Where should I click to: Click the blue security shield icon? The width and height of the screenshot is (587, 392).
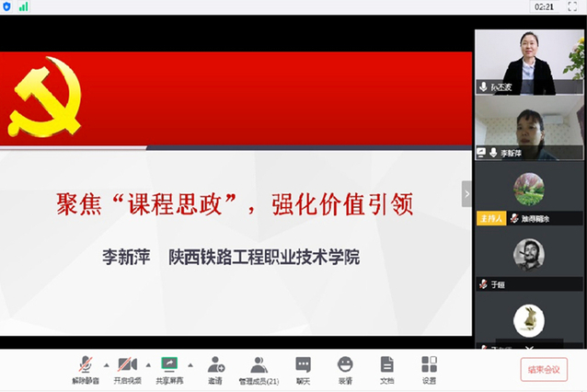pos(7,6)
